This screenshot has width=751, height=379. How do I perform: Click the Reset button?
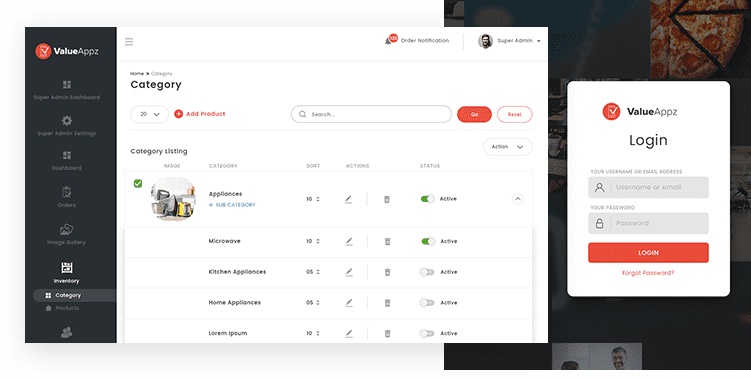[514, 115]
